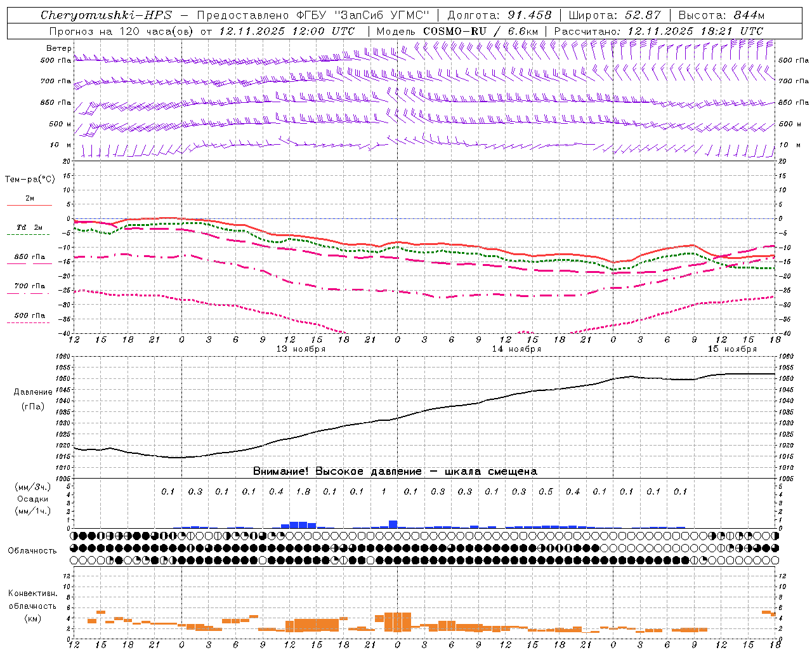The width and height of the screenshot is (812, 650).
Task: Click the 0.5 precipitation total value
Action: (x=546, y=491)
